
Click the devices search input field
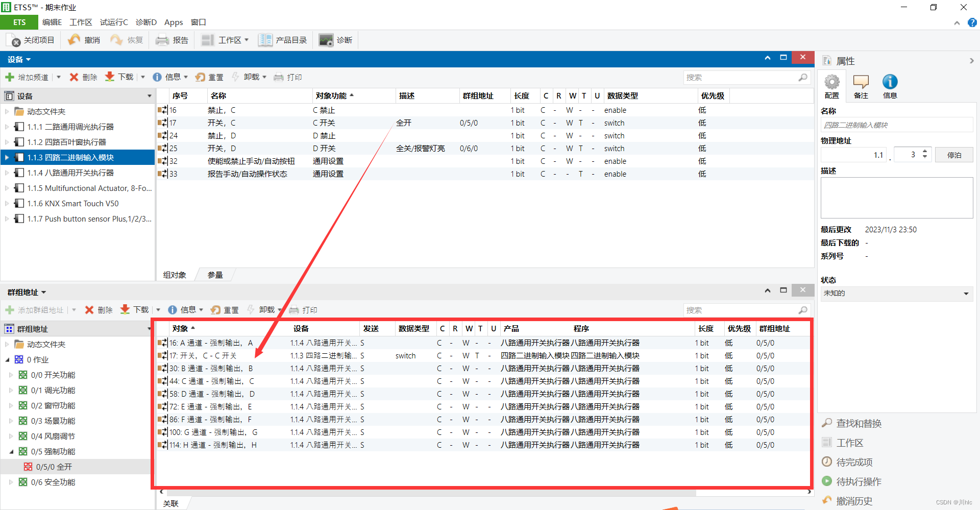pos(740,78)
